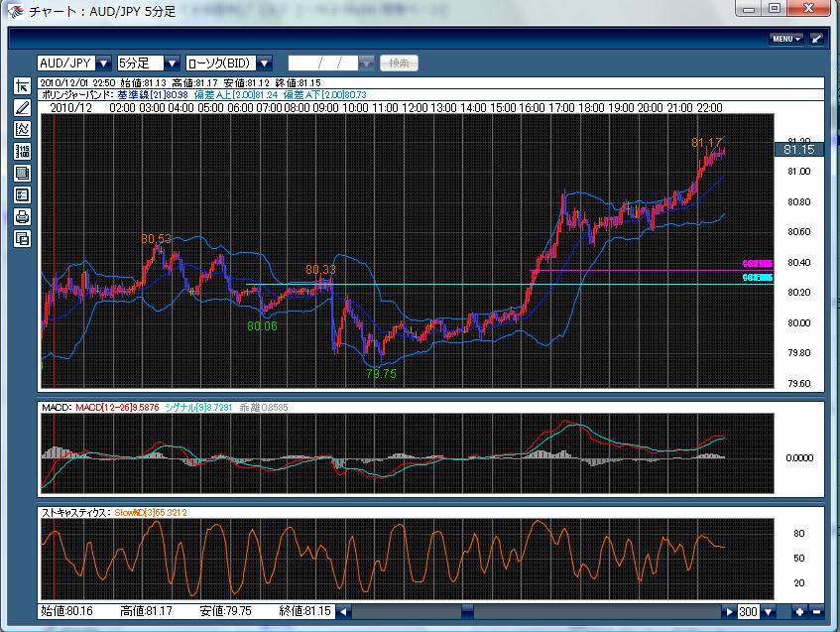Click the 乖離0.8585 label

pyautogui.click(x=264, y=408)
